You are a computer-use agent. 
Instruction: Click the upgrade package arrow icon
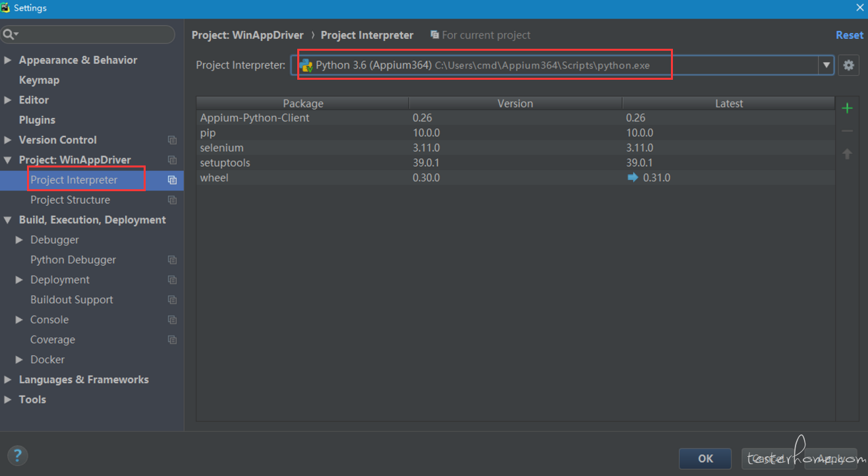click(848, 154)
